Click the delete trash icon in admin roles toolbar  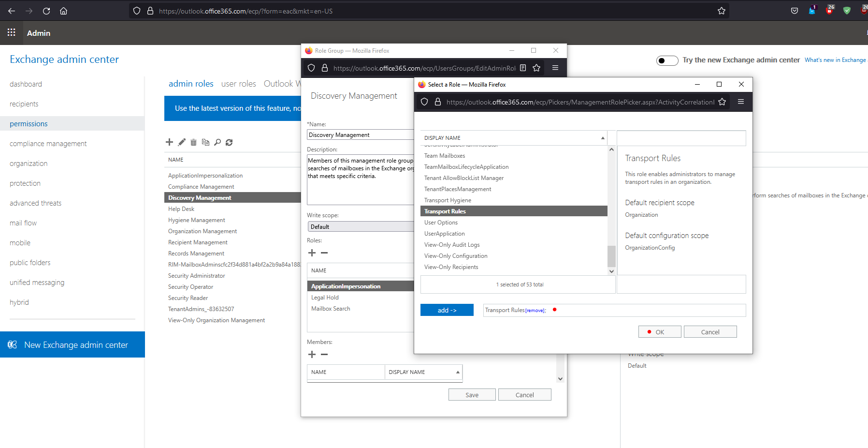click(193, 142)
